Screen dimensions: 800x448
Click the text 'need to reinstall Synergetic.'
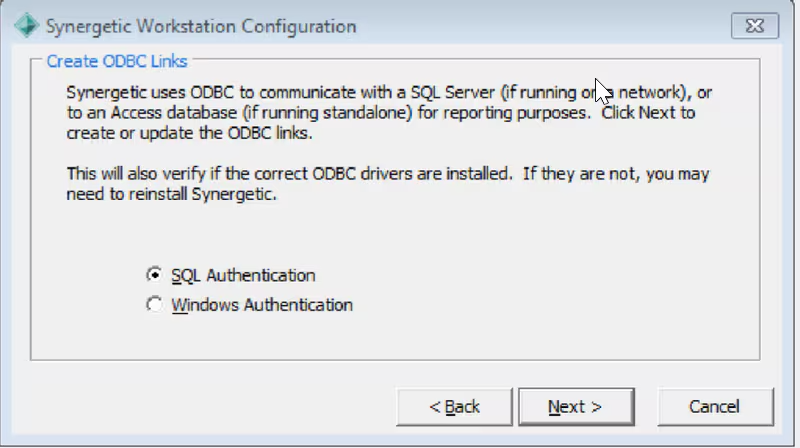tap(171, 194)
